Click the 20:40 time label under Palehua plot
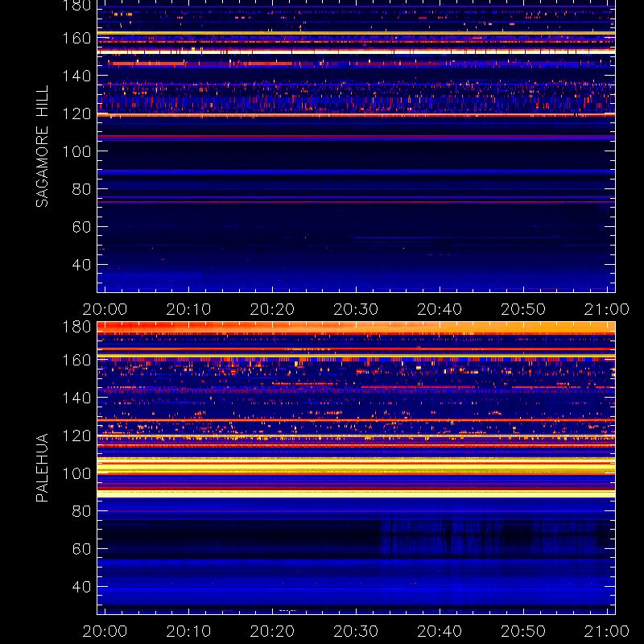This screenshot has height=644, width=644. pos(440,631)
